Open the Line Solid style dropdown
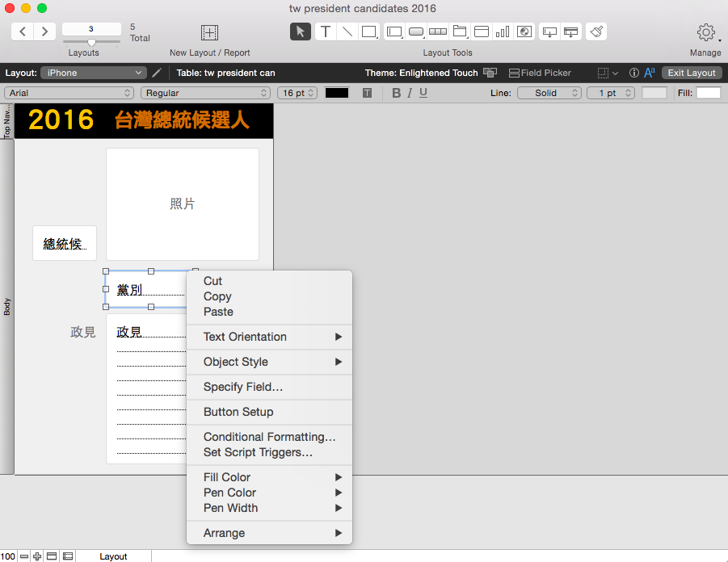Viewport: 728px width, 562px height. point(549,93)
